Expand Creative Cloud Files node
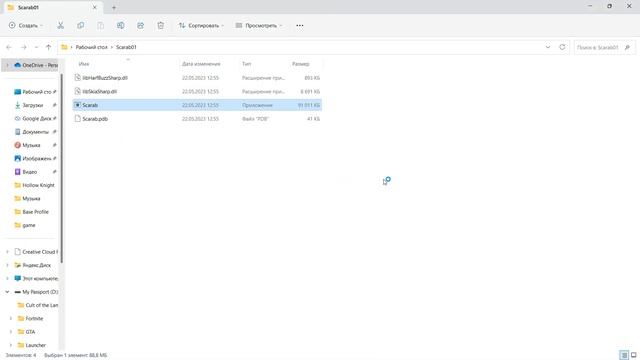 click(x=7, y=252)
